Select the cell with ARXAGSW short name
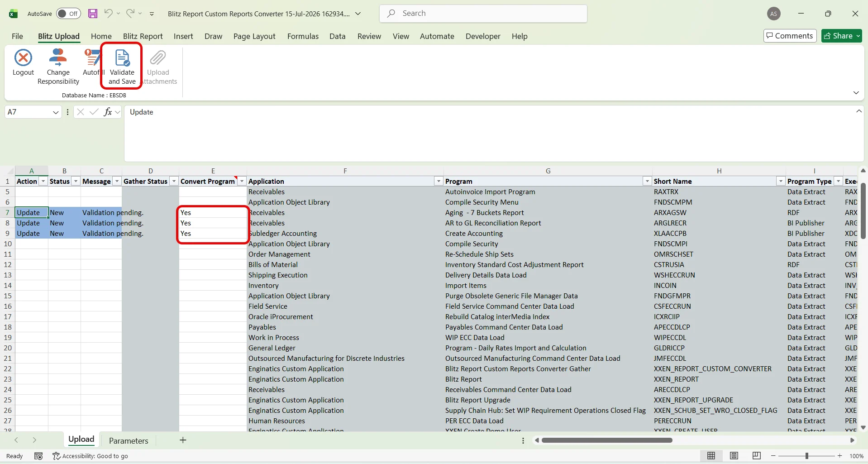 719,213
